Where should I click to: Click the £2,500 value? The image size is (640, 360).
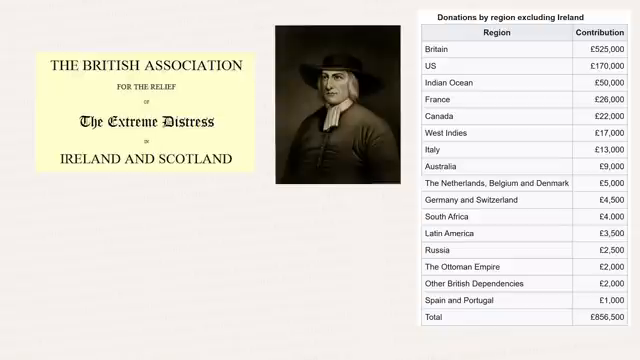[611, 250]
